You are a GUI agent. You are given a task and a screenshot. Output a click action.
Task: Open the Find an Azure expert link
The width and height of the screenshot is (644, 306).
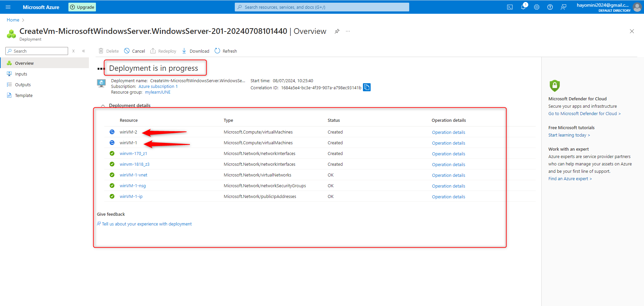tap(570, 179)
